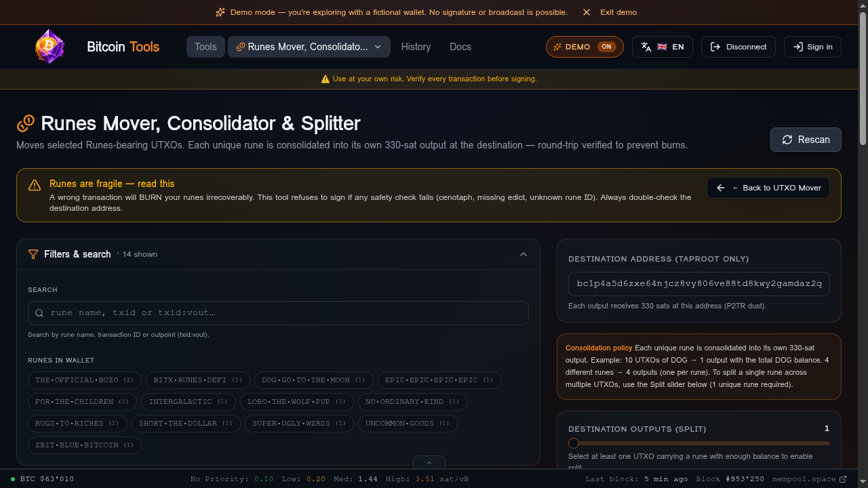Toggle NO•ORDINARY•KIND rune filter chip

click(x=412, y=402)
